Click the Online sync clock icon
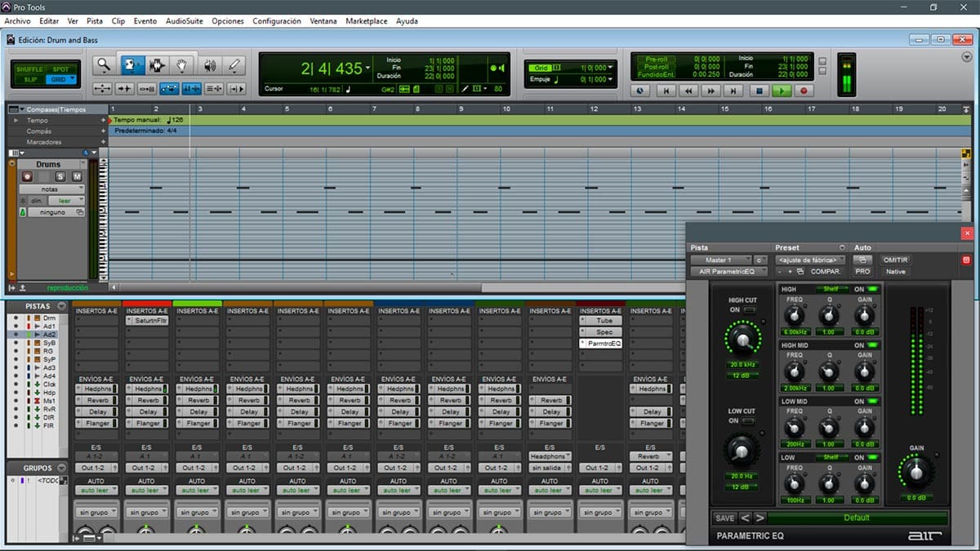Viewport: 980px width, 551px height. pos(640,91)
